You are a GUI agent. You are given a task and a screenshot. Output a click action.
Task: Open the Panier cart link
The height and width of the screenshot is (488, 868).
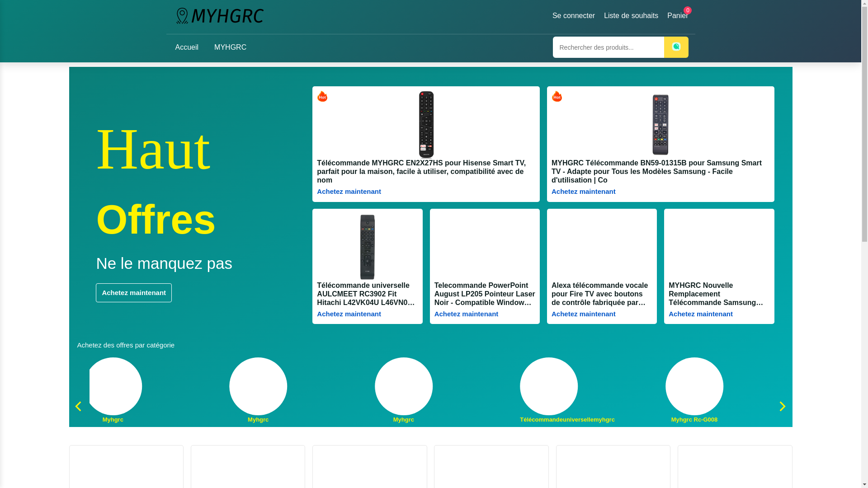coord(677,16)
